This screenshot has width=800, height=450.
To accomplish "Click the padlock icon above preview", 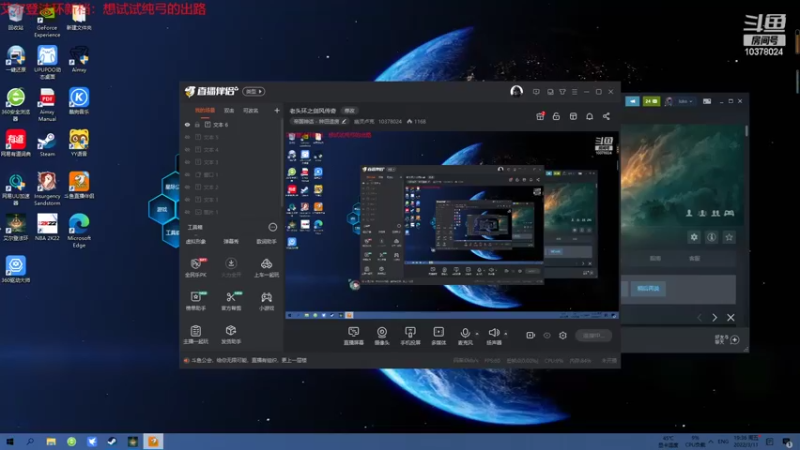I will click(556, 116).
